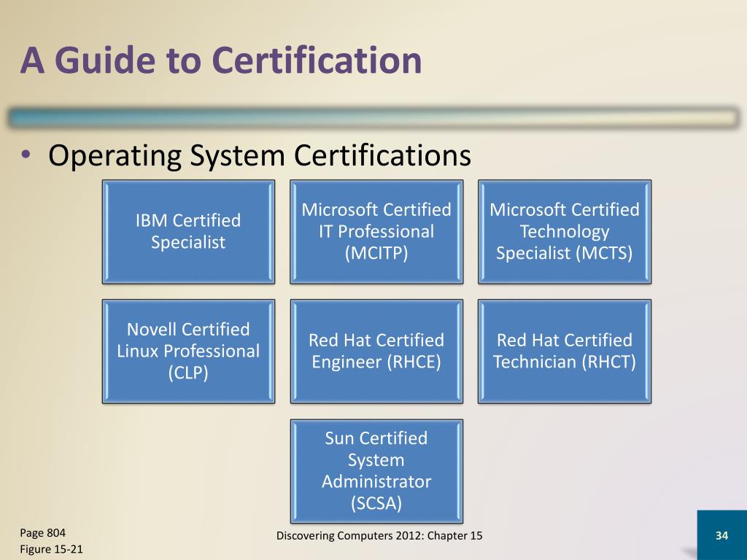The width and height of the screenshot is (747, 560).
Task: Click the horizontal divider bar under the title
Action: (x=373, y=118)
